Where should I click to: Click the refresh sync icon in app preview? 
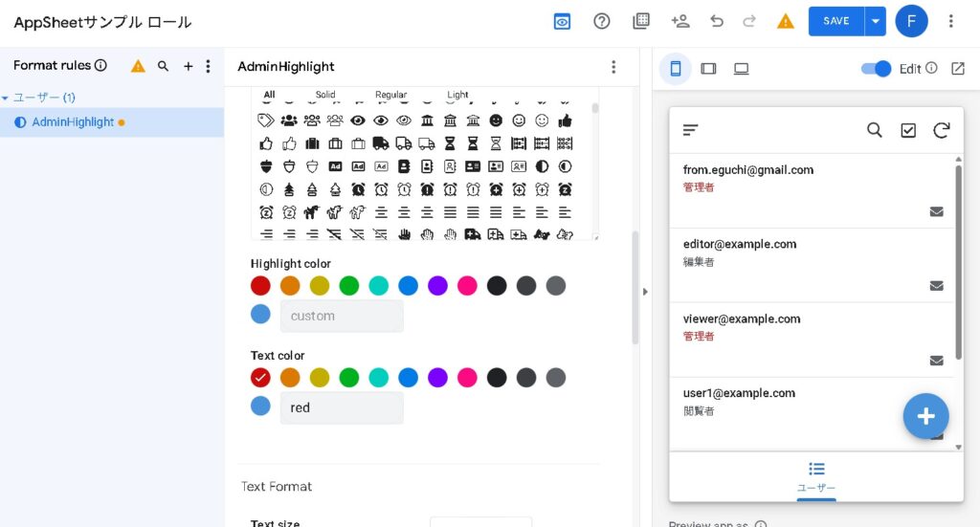[x=942, y=130]
